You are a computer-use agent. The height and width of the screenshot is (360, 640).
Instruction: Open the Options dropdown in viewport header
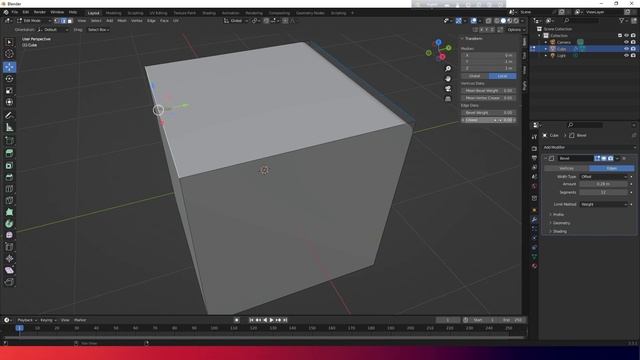pyautogui.click(x=515, y=30)
